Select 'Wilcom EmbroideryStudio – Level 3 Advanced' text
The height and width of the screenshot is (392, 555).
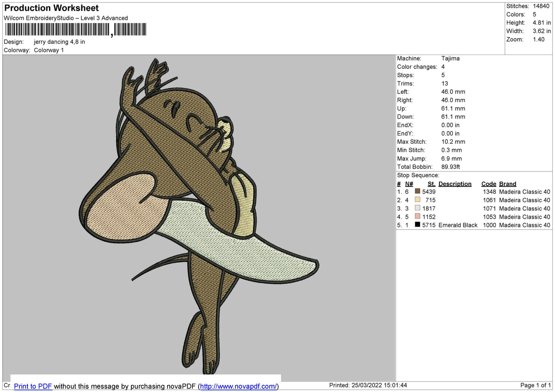pyautogui.click(x=66, y=18)
